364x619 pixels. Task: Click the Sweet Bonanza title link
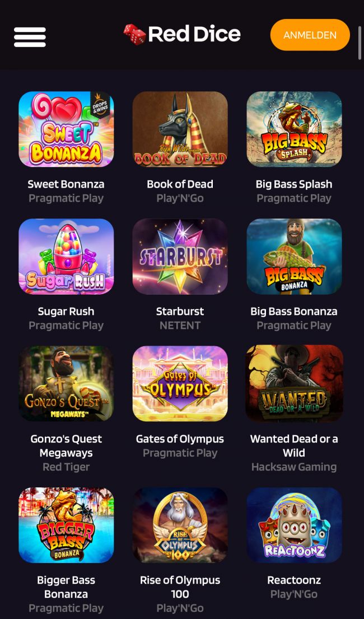(66, 184)
